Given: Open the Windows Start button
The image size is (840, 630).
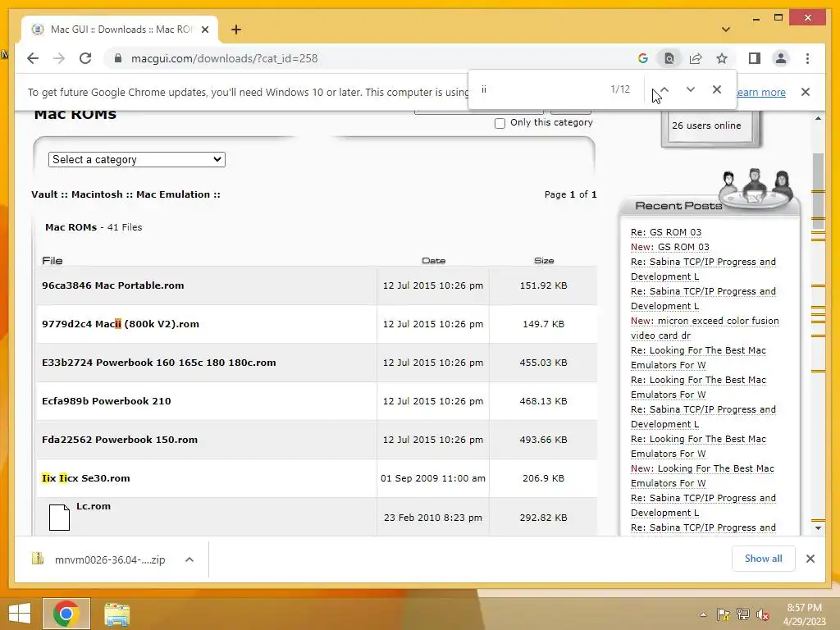Looking at the screenshot, I should [20, 614].
